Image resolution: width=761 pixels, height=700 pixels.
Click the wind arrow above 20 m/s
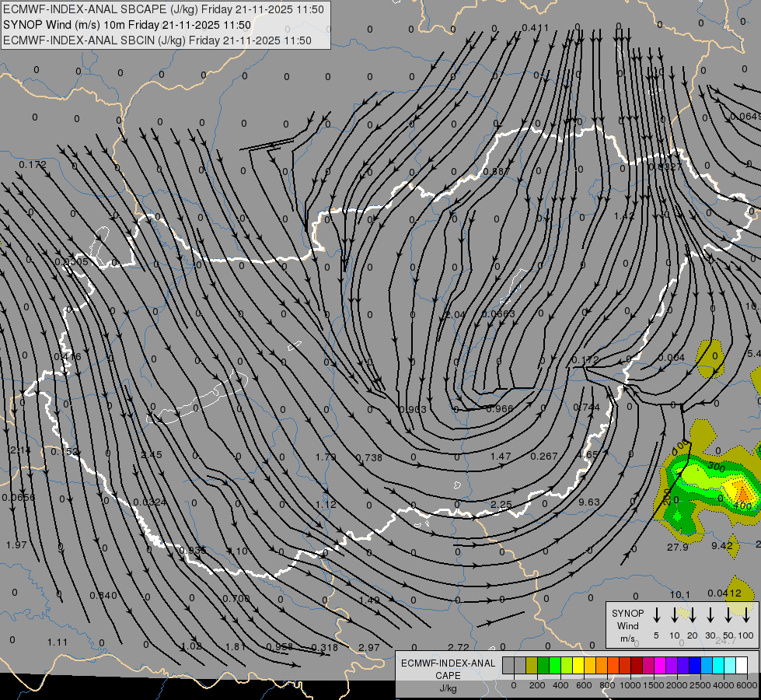[x=692, y=615]
